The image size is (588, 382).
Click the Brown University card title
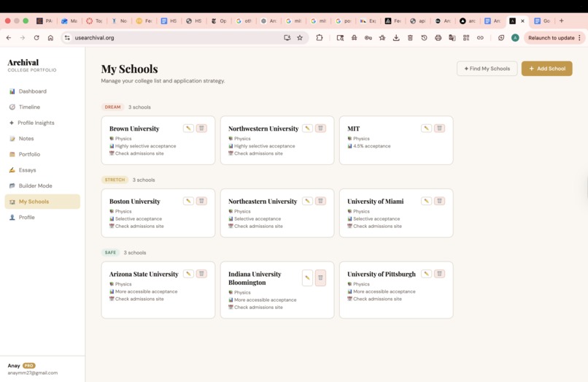(x=134, y=129)
